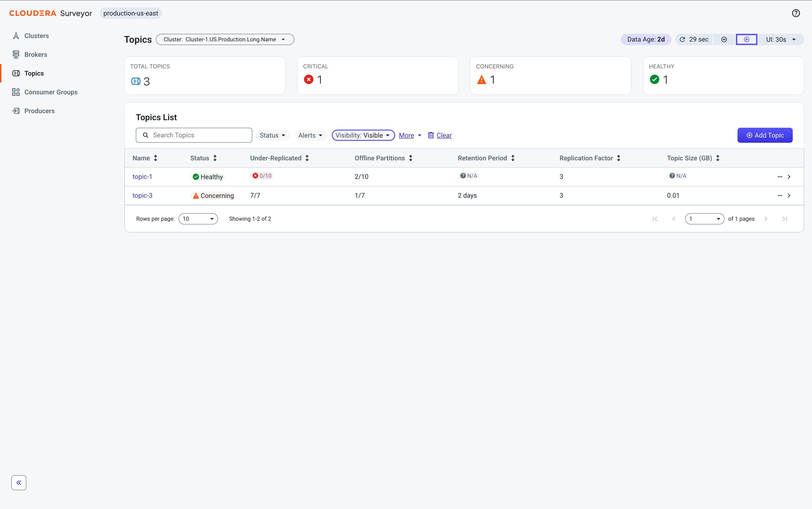Open the Status filter dropdown
Viewport: 812px width, 509px height.
click(273, 135)
